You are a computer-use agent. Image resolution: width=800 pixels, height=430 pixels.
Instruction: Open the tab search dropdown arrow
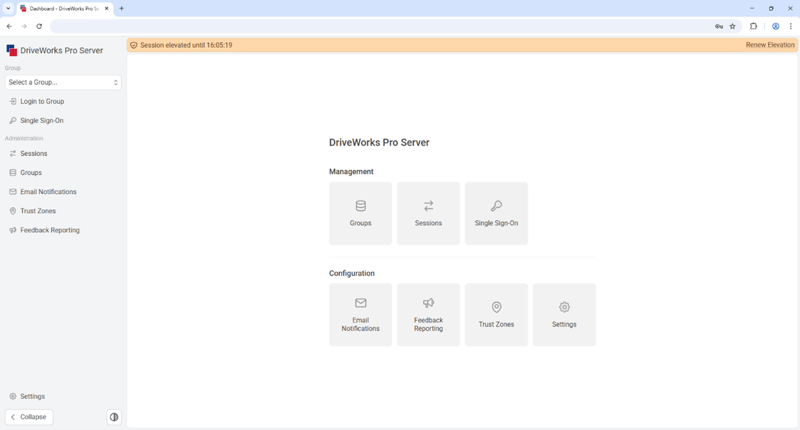[x=8, y=8]
